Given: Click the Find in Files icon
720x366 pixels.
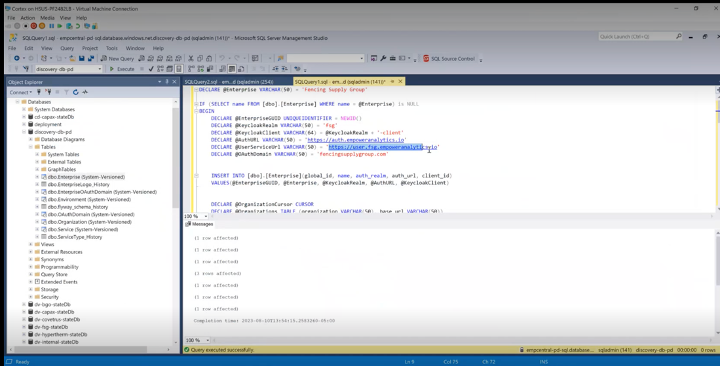Looking at the screenshot, I should (x=281, y=59).
